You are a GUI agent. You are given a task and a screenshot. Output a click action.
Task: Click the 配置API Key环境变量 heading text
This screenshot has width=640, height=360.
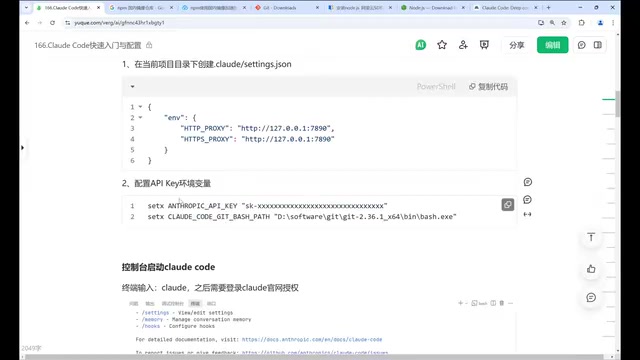(172, 183)
